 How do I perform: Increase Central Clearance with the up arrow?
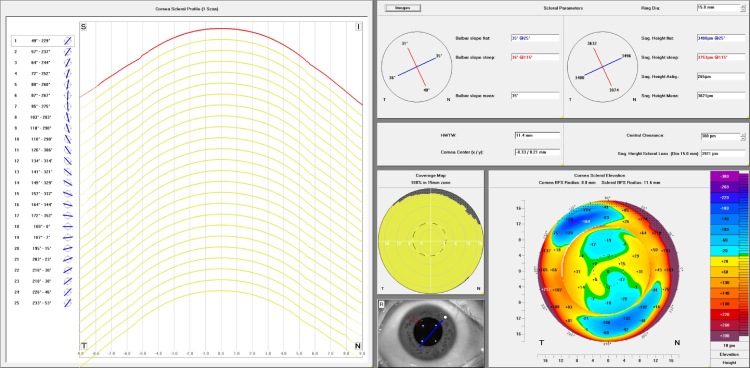tap(743, 134)
